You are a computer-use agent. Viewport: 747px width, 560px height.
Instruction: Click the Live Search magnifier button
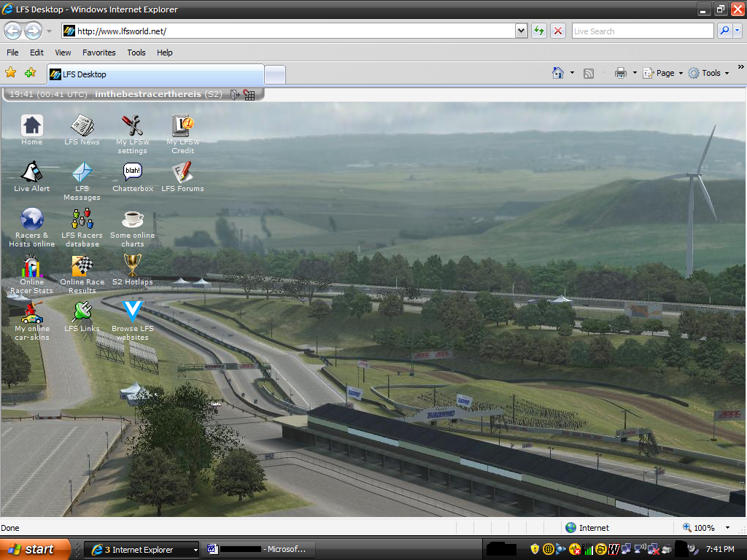pos(724,31)
